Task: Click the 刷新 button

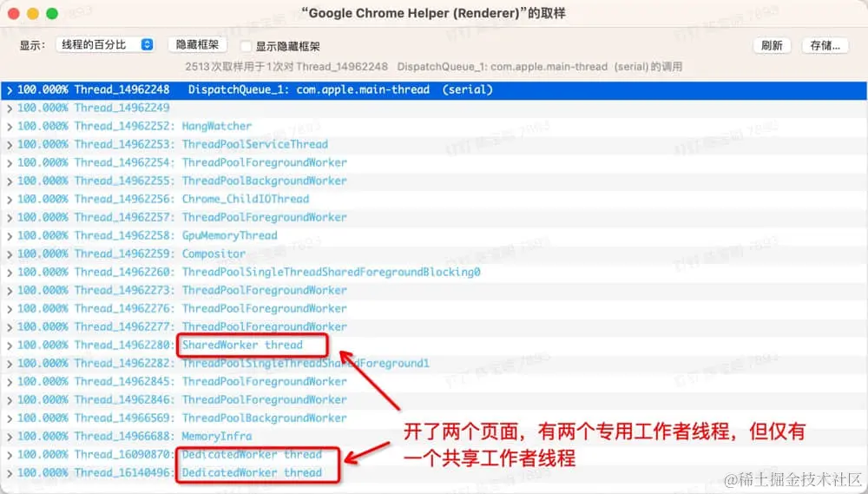Action: coord(772,45)
